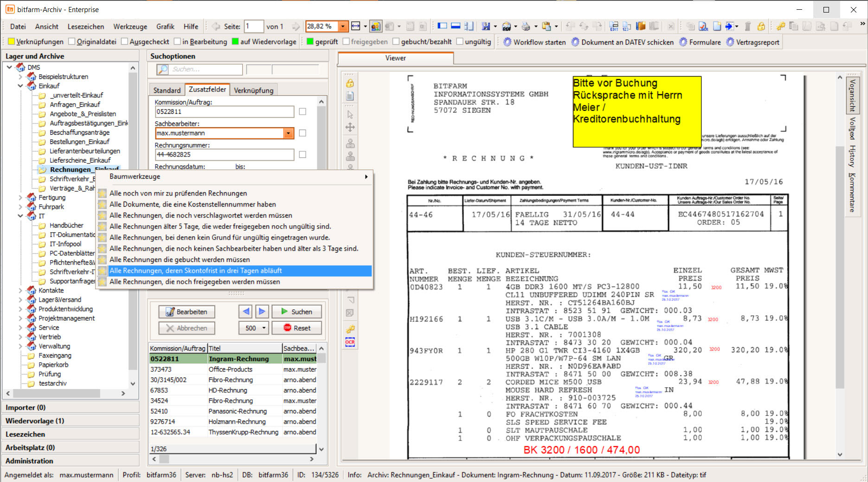This screenshot has height=482, width=868.
Task: Click the blue arrow send toolbar icon
Action: click(730, 26)
